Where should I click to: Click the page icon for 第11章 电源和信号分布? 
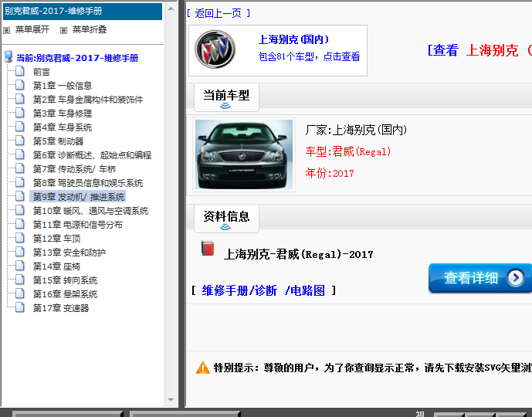click(20, 224)
